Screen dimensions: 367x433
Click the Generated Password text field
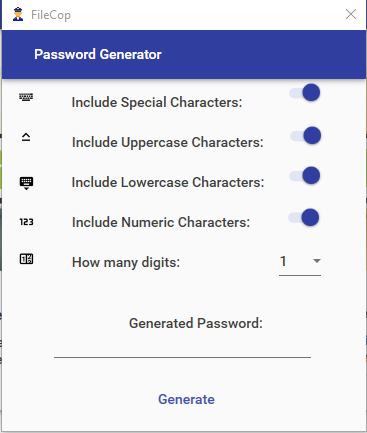point(182,348)
